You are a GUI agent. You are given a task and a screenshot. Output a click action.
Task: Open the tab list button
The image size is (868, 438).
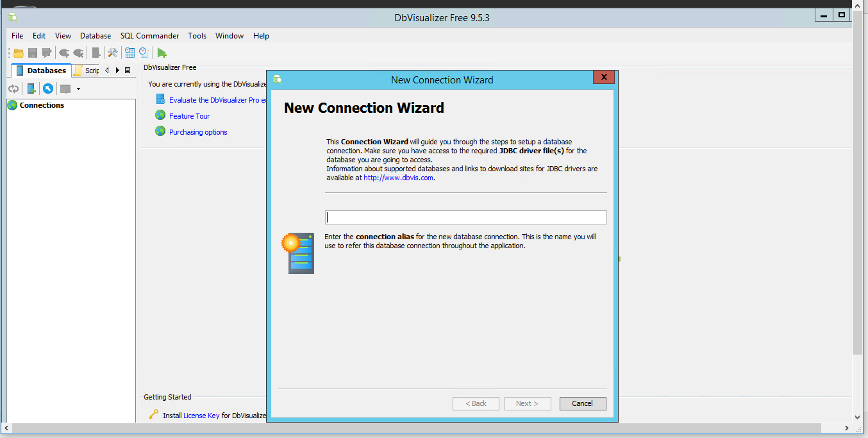(x=128, y=71)
